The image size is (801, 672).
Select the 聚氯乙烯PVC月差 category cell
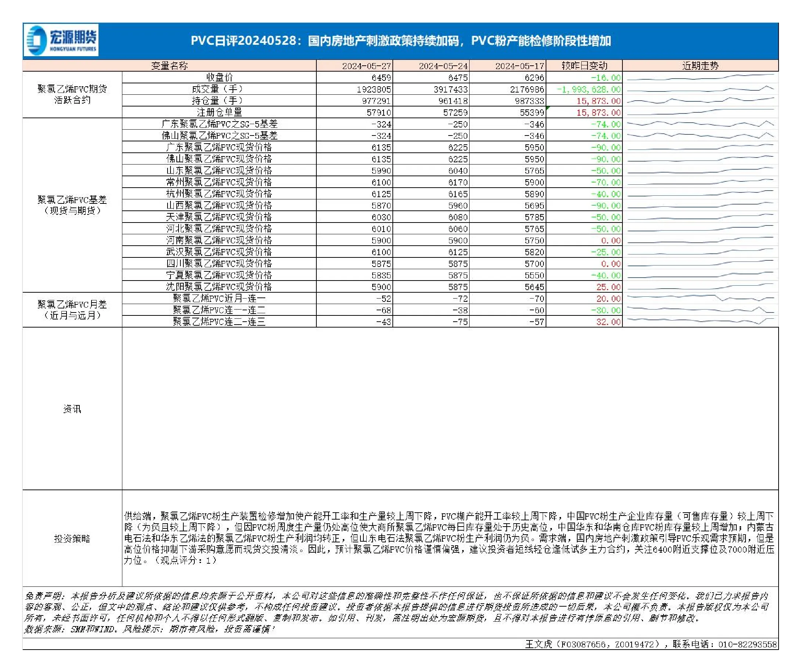point(72,310)
